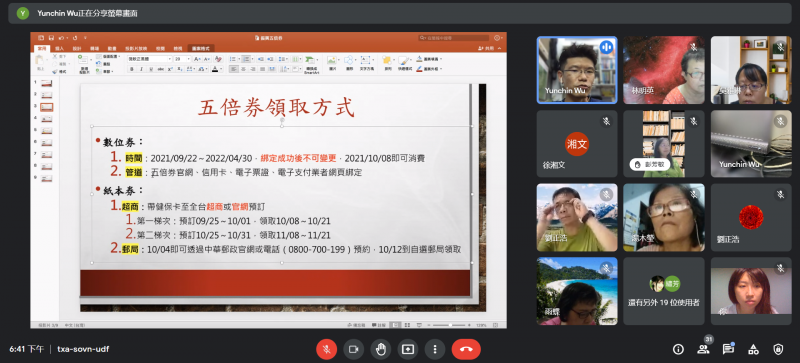Toggle strikethrough abc formatting
The height and width of the screenshot is (363, 800).
[160, 69]
